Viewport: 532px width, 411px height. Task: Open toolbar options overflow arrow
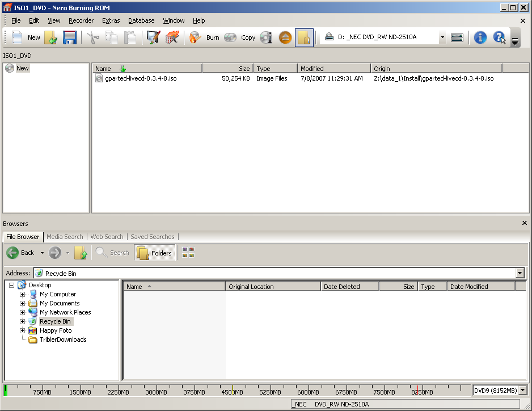pos(515,41)
